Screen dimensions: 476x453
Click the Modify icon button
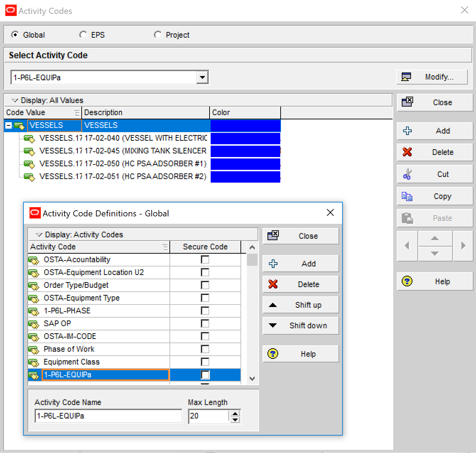[406, 77]
